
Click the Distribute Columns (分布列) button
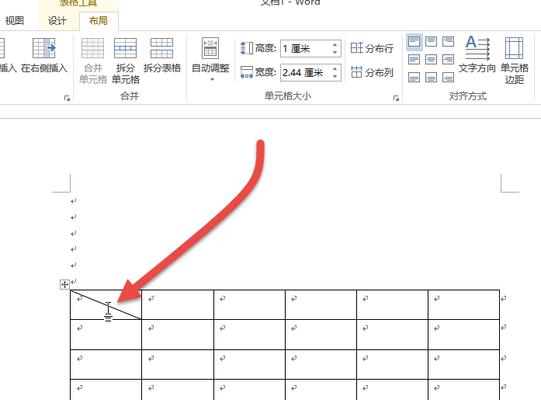372,72
